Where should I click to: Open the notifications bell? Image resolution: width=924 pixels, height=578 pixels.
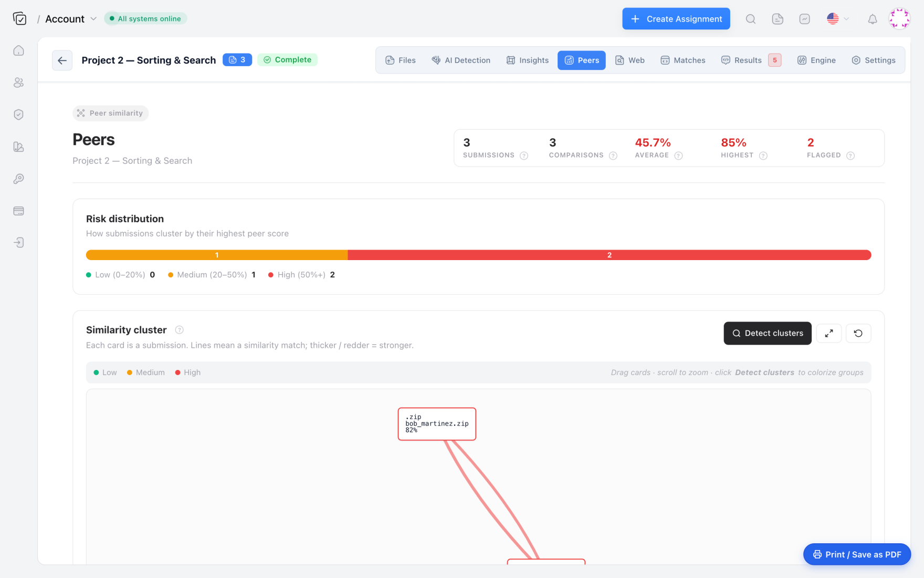coord(872,19)
